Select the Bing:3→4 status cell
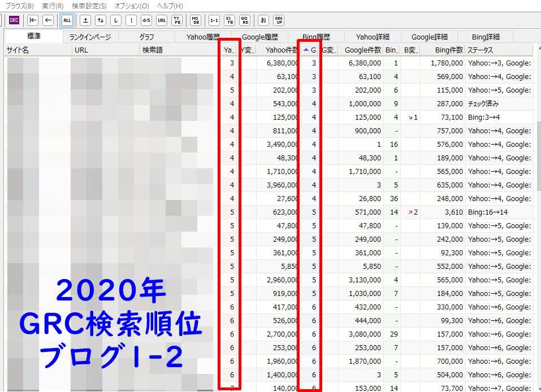 499,117
